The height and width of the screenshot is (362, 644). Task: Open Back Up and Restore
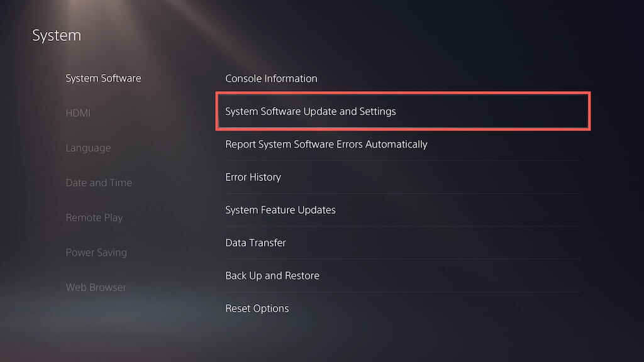[272, 276]
